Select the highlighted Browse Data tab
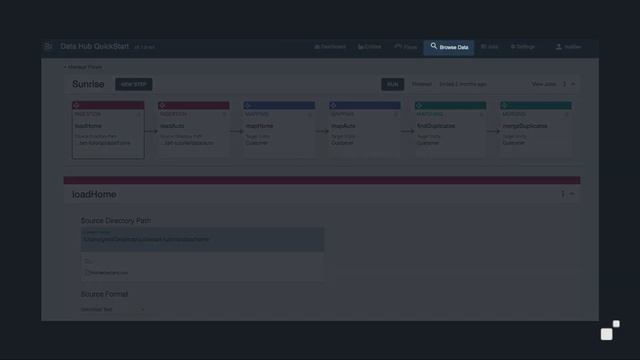The width and height of the screenshot is (640, 360). (x=449, y=47)
